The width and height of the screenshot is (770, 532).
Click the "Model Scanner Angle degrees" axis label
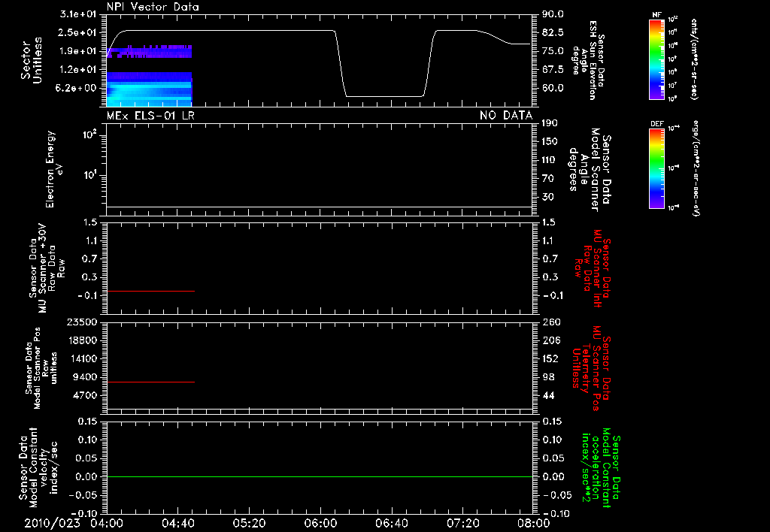point(590,170)
